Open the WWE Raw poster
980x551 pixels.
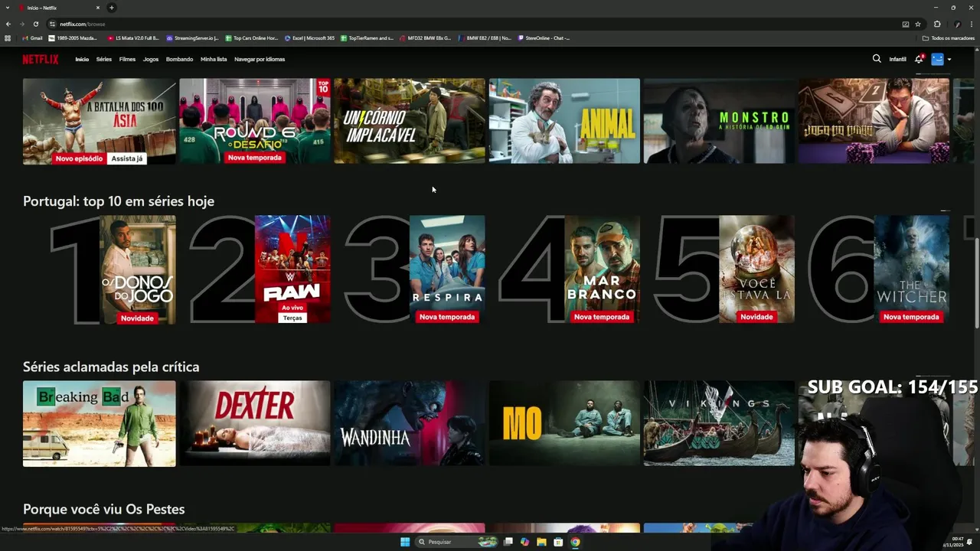292,269
